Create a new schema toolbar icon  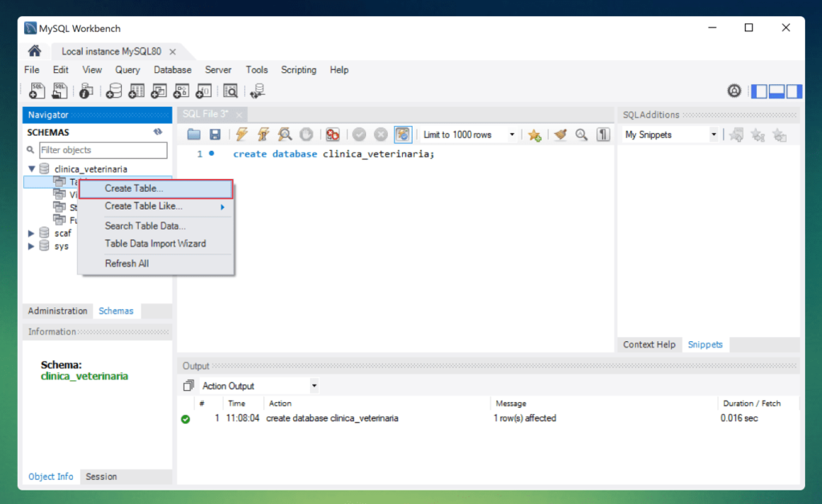(113, 91)
